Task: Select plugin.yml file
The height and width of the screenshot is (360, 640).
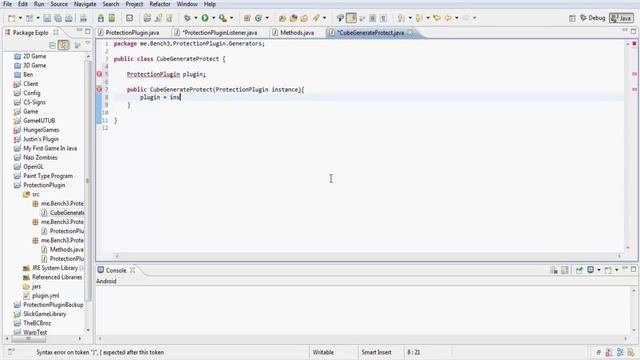Action: click(46, 296)
